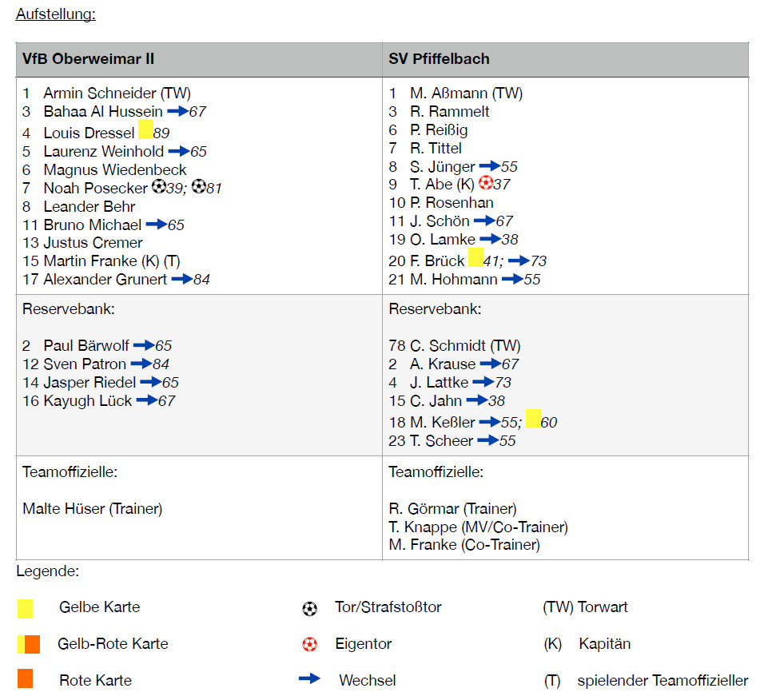Click the substitution arrow next to O. Lamke

490,239
